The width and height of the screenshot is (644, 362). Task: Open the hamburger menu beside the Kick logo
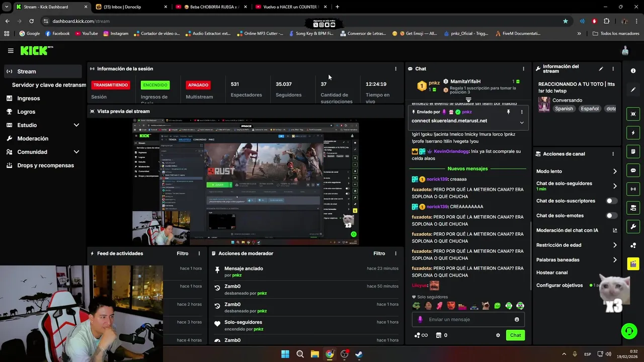click(x=11, y=51)
